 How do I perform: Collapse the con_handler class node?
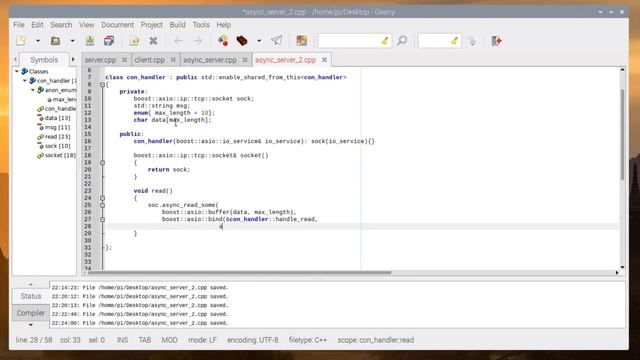pyautogui.click(x=24, y=81)
